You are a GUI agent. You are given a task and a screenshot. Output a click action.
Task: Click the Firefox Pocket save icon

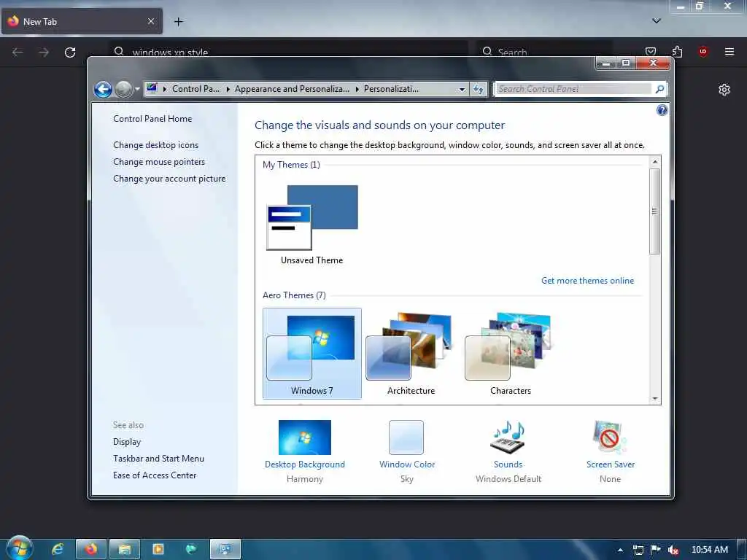click(650, 52)
